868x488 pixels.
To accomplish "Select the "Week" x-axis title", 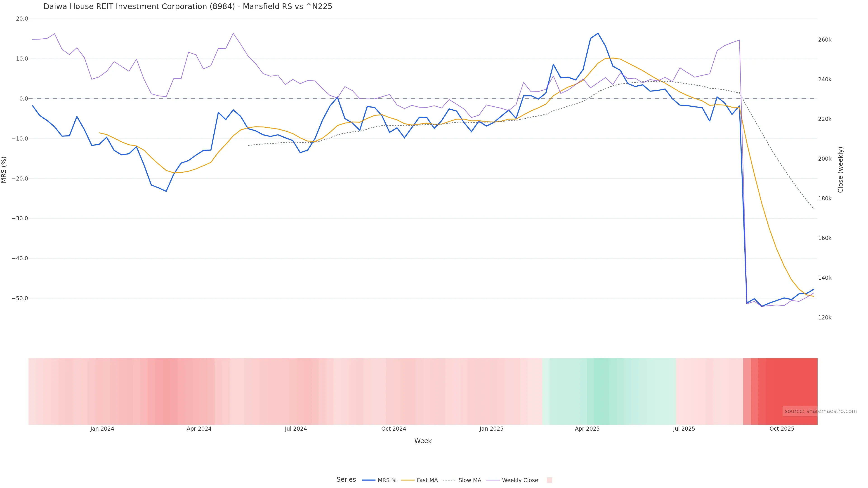I will tap(422, 441).
